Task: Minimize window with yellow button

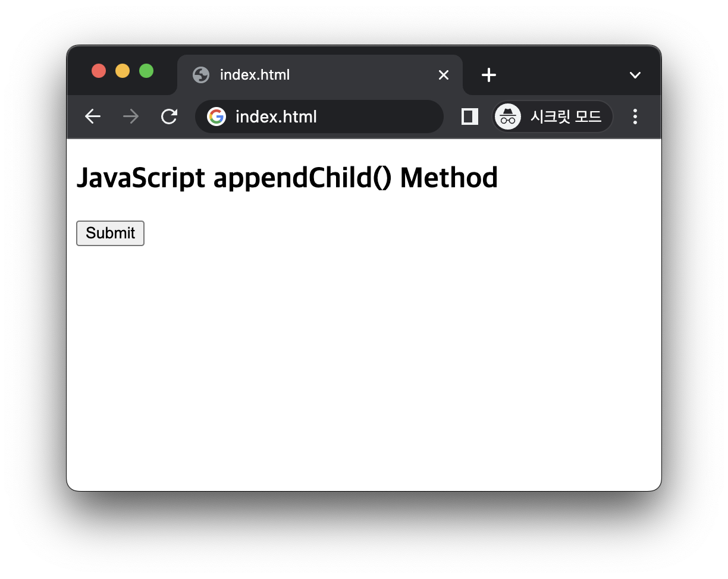Action: [123, 71]
